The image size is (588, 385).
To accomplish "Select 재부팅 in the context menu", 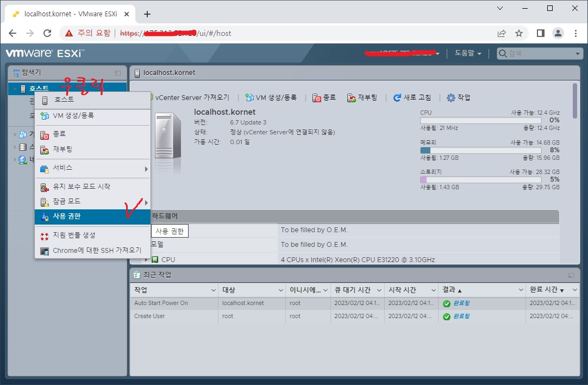I will coord(92,150).
